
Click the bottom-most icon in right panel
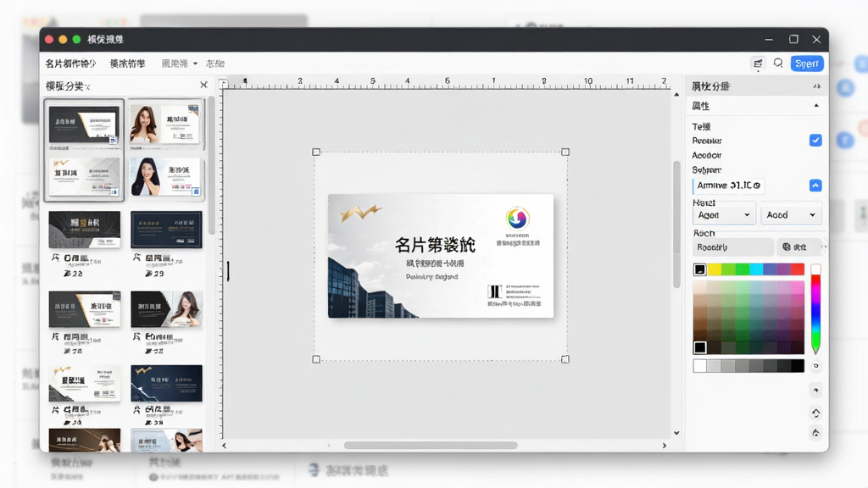pyautogui.click(x=815, y=433)
